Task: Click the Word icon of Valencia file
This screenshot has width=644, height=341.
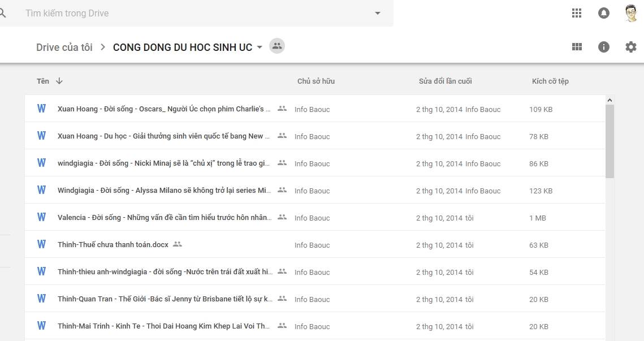Action: tap(41, 217)
